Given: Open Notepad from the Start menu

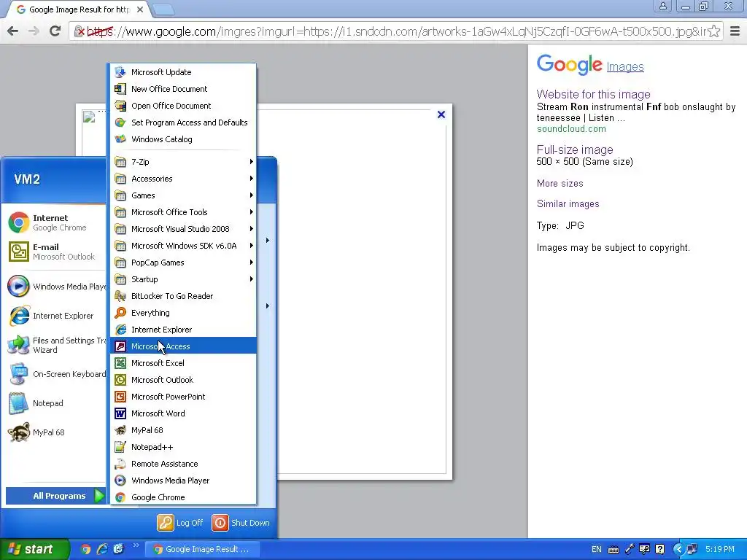Looking at the screenshot, I should click(55, 403).
